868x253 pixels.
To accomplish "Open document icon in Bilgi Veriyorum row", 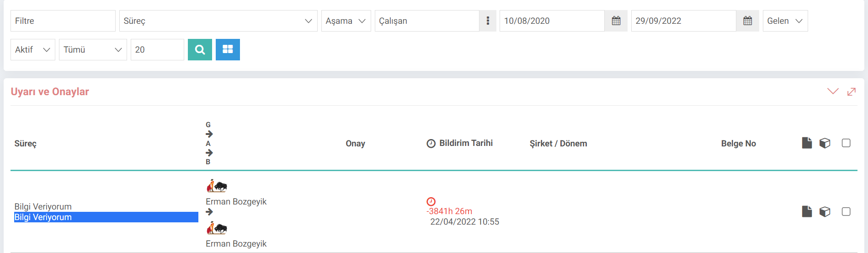I will click(x=807, y=211).
